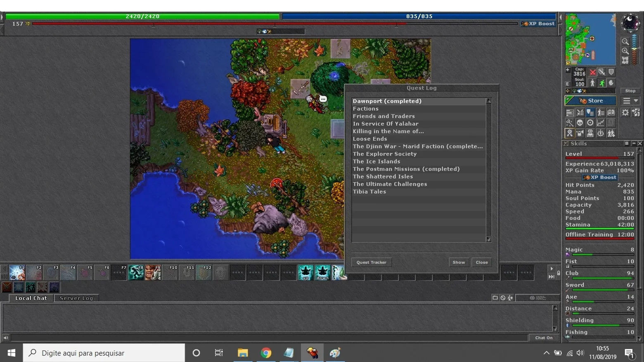The height and width of the screenshot is (362, 644).
Task: Select 'Killing in the Name of...' quest
Action: 419,131
